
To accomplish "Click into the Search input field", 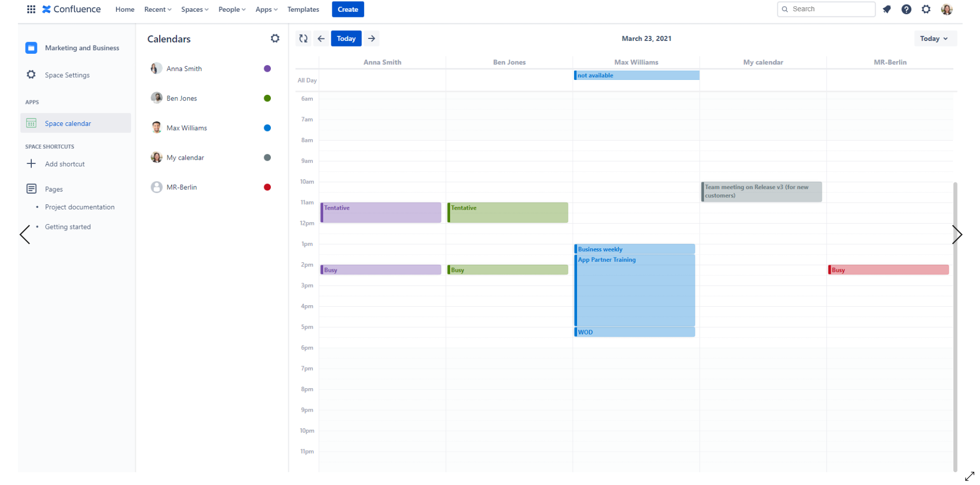I will (829, 9).
